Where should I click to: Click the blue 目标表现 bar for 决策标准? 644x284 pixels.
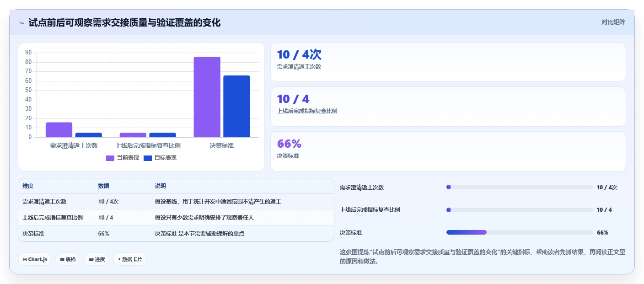[236, 107]
